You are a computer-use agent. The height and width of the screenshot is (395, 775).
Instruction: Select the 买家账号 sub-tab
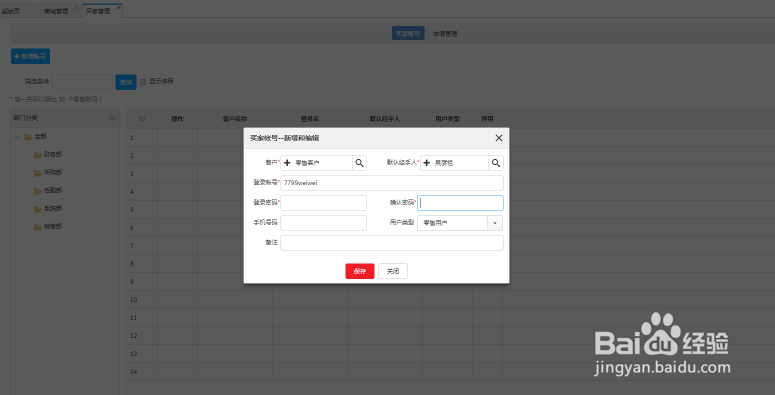tap(408, 34)
